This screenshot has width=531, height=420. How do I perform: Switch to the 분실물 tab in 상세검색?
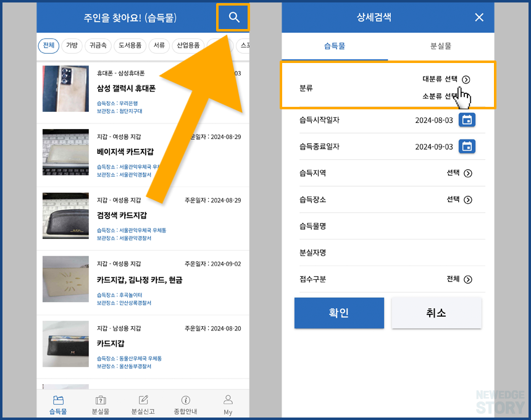click(440, 46)
